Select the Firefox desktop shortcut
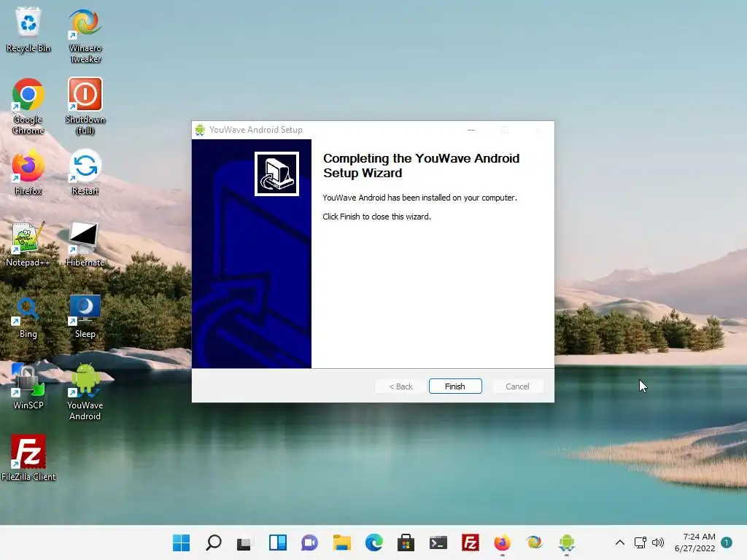This screenshot has height=560, width=747. [28, 173]
